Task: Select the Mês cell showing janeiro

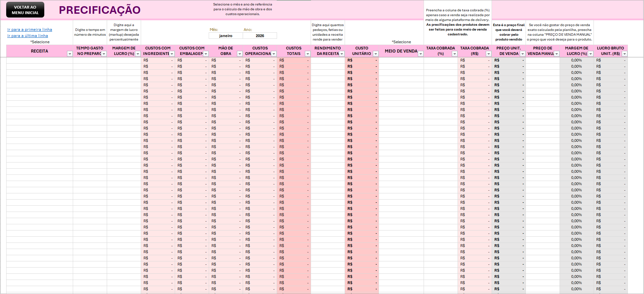Action: (226, 36)
